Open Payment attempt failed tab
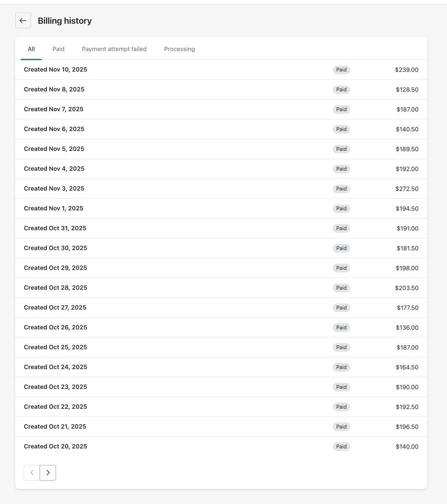447x504 pixels. pyautogui.click(x=114, y=49)
